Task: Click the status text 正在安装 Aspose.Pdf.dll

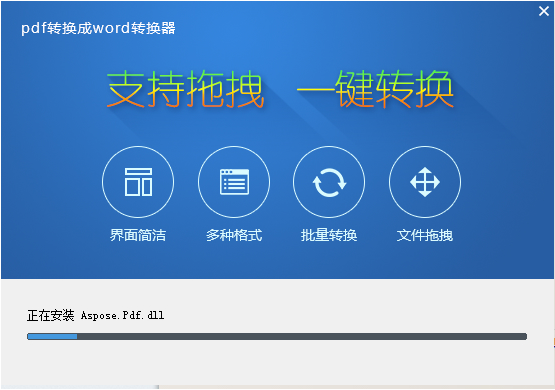Action: (96, 315)
